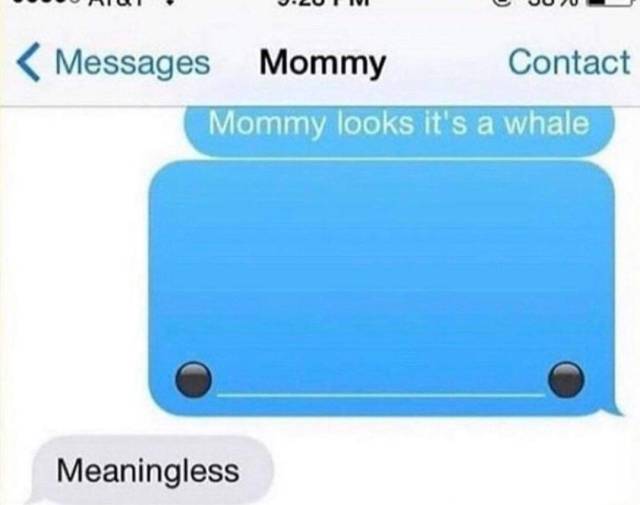Viewport: 640px width, 505px height.
Task: Click the Wi-Fi indicator beside the carrier
Action: click(x=171, y=3)
